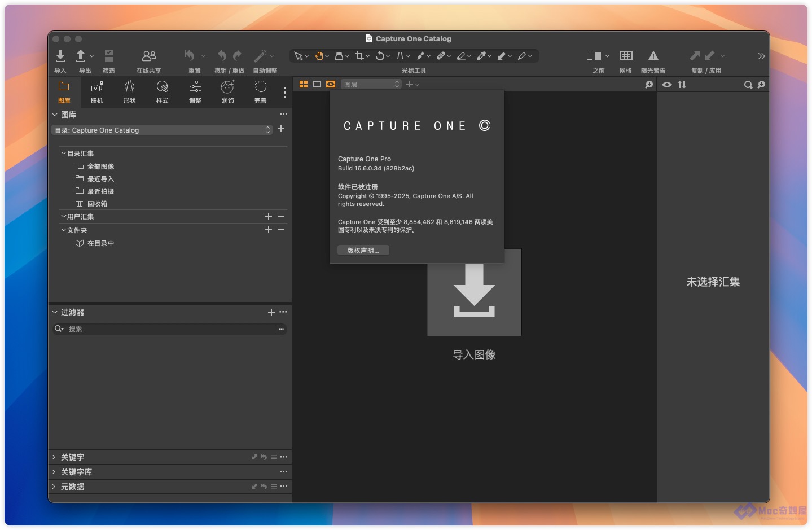Switch to the 调整 adjust tool tab
Screen dimensions: 812x530
coord(195,92)
